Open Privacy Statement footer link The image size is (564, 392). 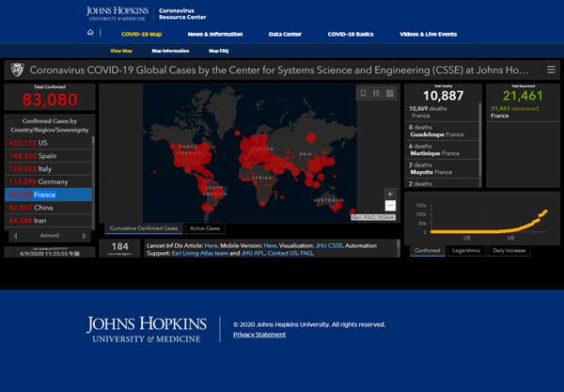259,335
